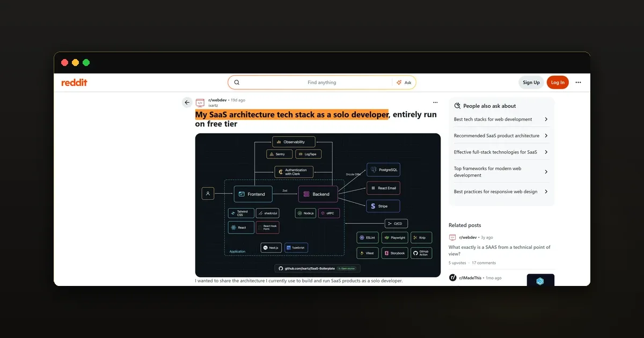Screen dimensions: 644x338
Task: Click the Tailwind CSS box in diagram
Action: (241, 213)
